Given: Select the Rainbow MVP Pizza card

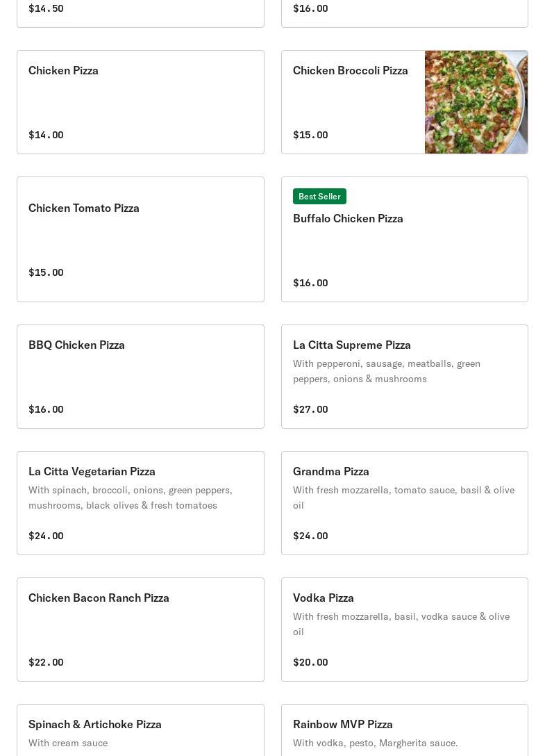Looking at the screenshot, I should pos(404,730).
